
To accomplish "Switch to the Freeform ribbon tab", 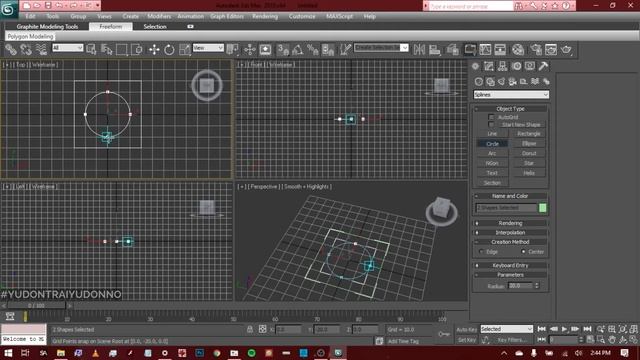I will [x=111, y=27].
